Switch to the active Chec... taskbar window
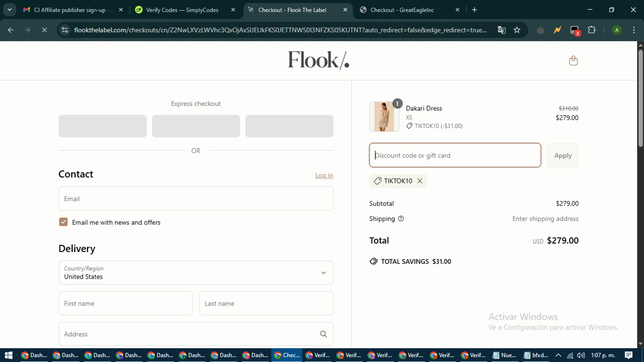 (287, 355)
